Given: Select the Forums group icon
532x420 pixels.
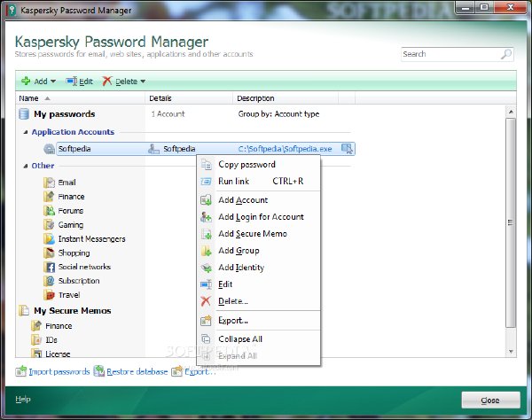Looking at the screenshot, I should (x=49, y=211).
